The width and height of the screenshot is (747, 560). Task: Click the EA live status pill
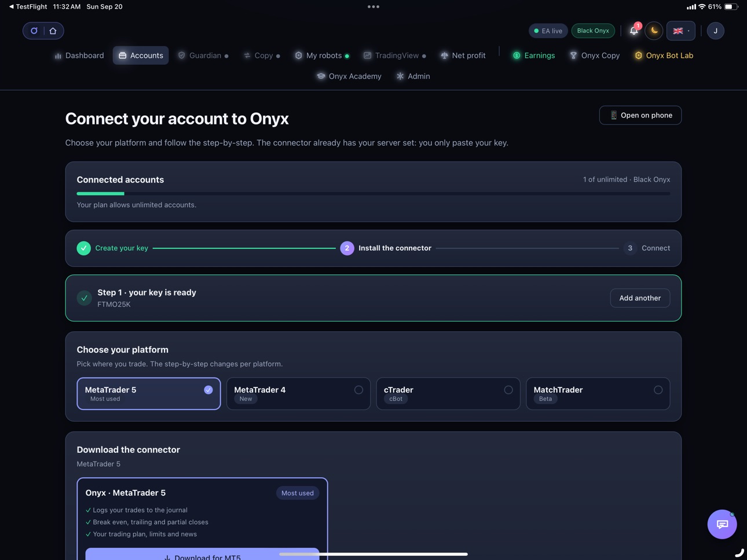(548, 31)
